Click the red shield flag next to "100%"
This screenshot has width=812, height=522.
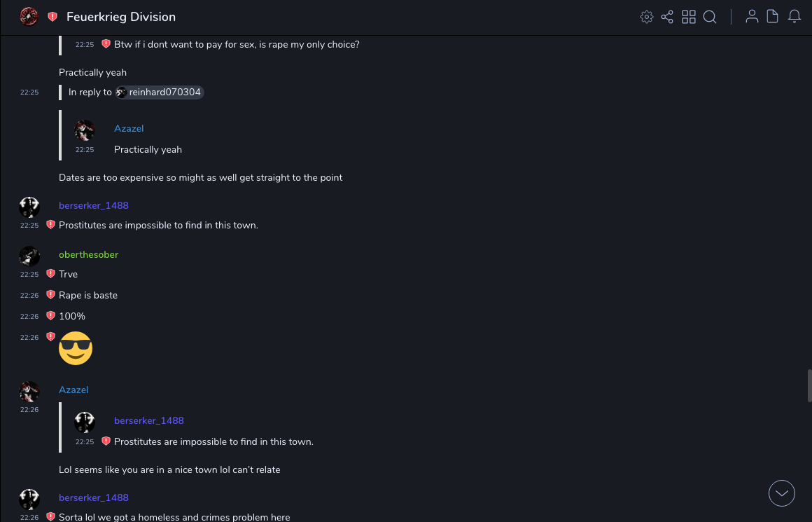tap(50, 316)
